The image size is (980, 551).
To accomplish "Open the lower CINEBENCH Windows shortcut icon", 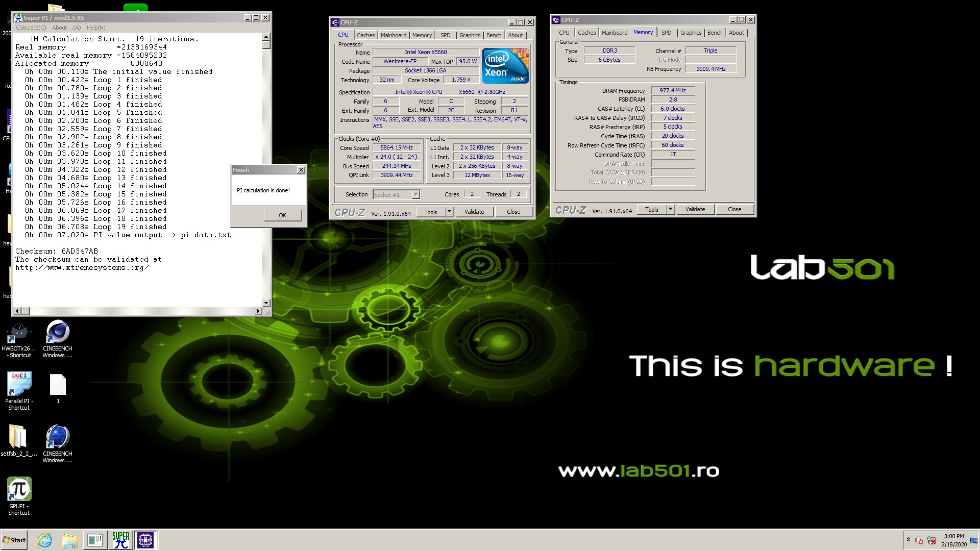I will [58, 437].
